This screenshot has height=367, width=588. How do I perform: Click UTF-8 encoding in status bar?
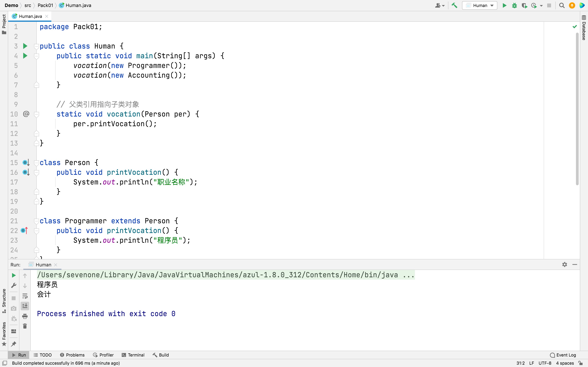(545, 363)
